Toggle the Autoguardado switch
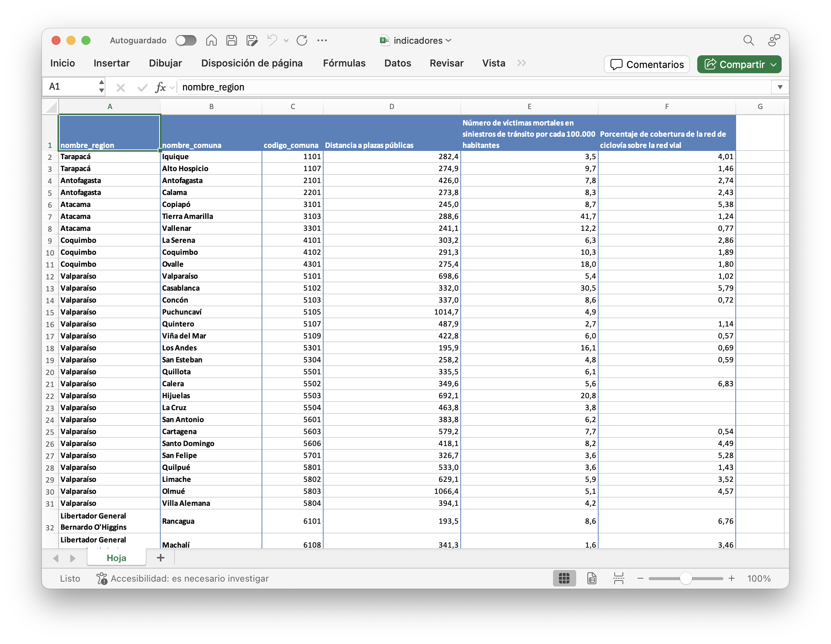This screenshot has height=644, width=831. (x=186, y=40)
